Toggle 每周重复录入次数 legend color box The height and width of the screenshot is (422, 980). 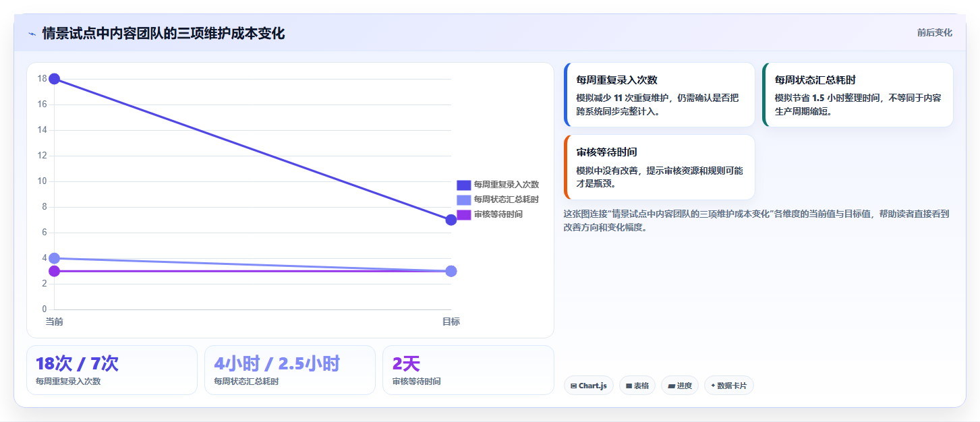click(463, 185)
